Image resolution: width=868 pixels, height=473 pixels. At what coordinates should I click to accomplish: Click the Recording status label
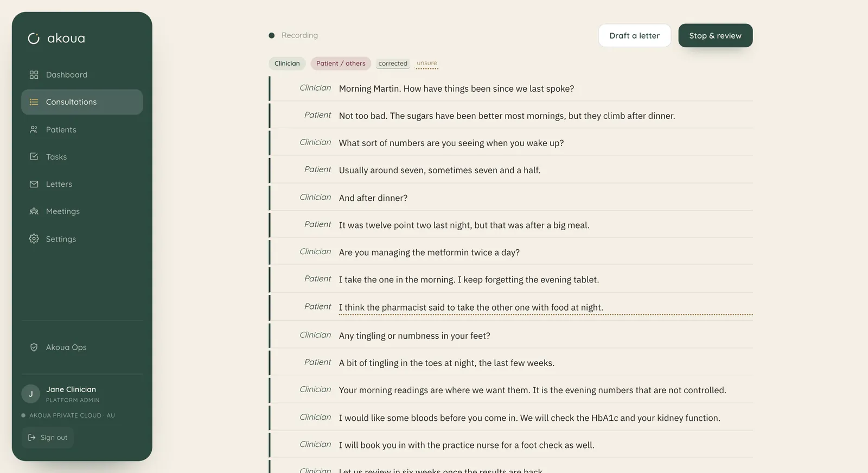[299, 35]
